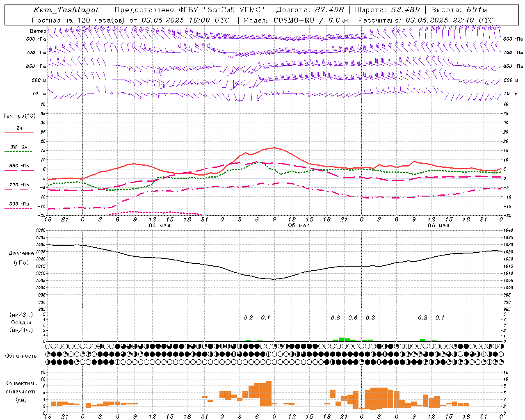525x420 pixels.
Task: Click the 'Давление' pressure panel label
Action: 21,253
